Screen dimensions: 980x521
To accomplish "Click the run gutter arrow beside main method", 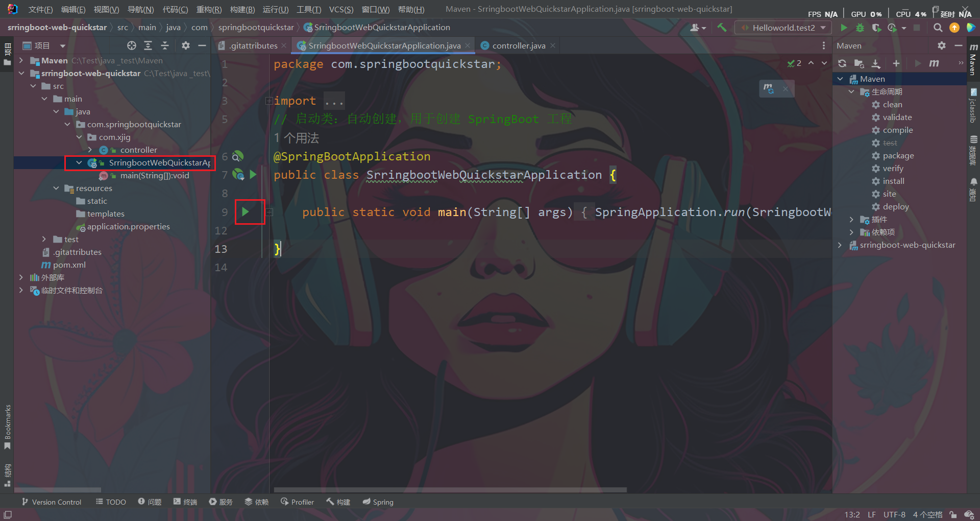I will (246, 211).
